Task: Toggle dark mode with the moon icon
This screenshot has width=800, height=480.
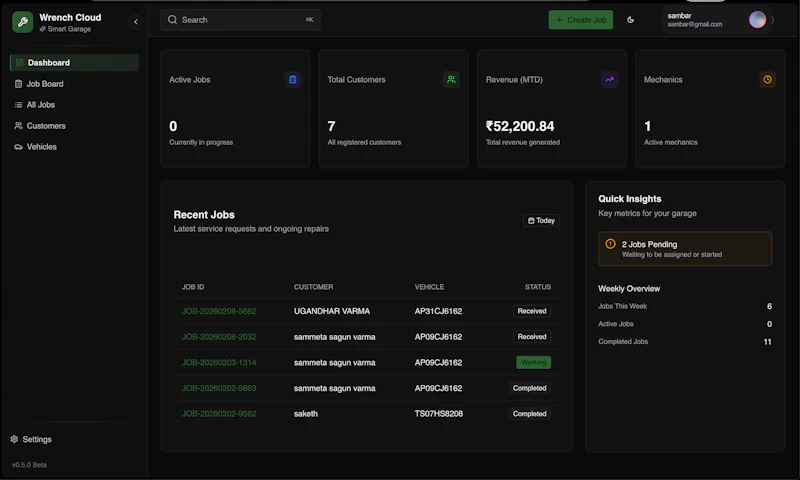Action: click(x=631, y=20)
